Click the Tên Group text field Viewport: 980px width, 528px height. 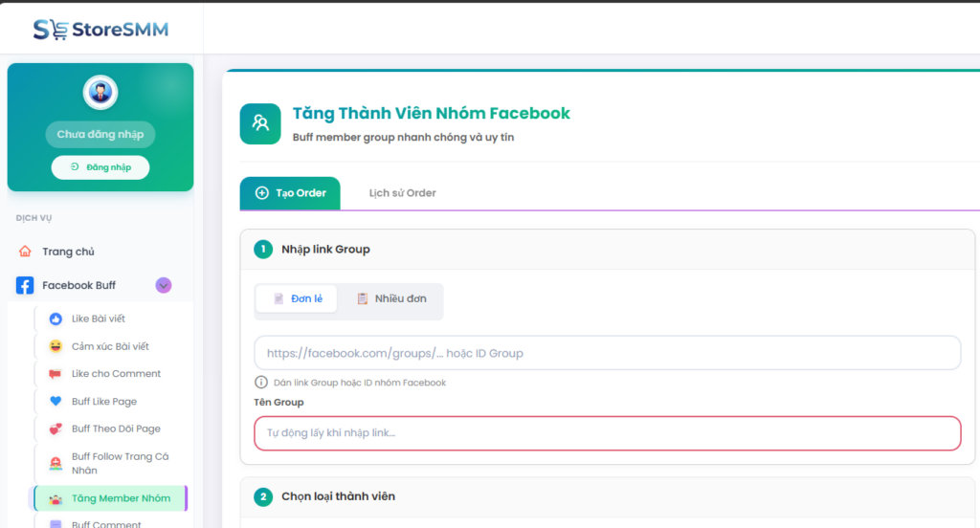[x=607, y=433]
